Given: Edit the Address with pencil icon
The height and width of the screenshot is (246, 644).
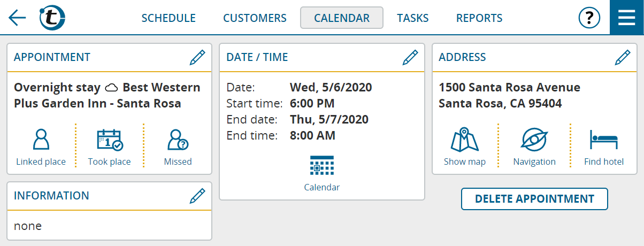Looking at the screenshot, I should click(623, 57).
